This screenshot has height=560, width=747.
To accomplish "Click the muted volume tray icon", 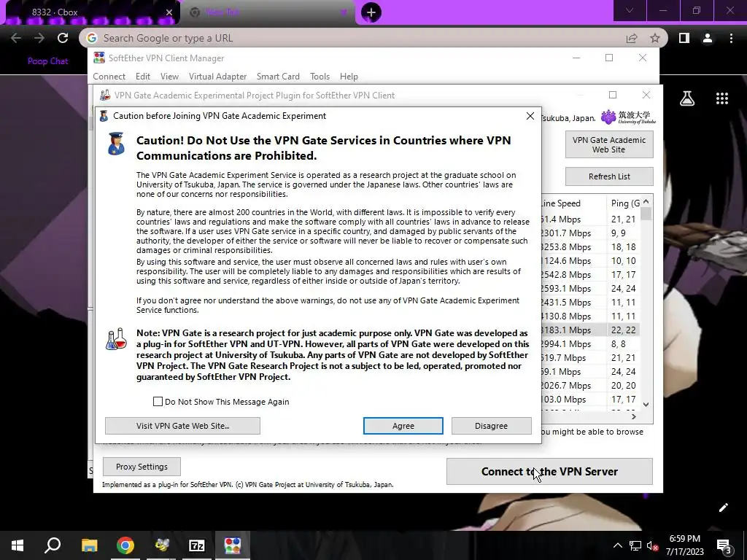I will 653,545.
